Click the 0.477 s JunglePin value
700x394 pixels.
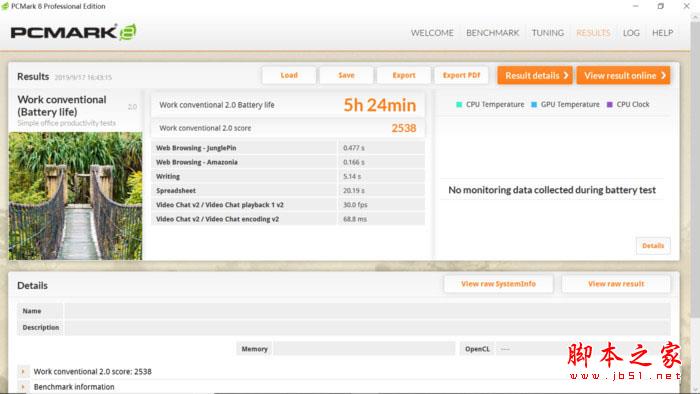pyautogui.click(x=354, y=148)
